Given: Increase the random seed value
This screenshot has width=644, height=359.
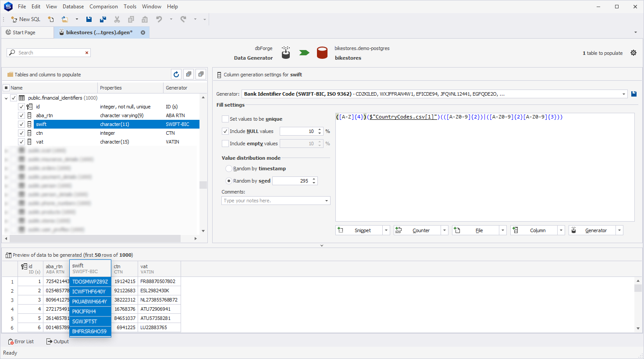Looking at the screenshot, I should tap(314, 179).
